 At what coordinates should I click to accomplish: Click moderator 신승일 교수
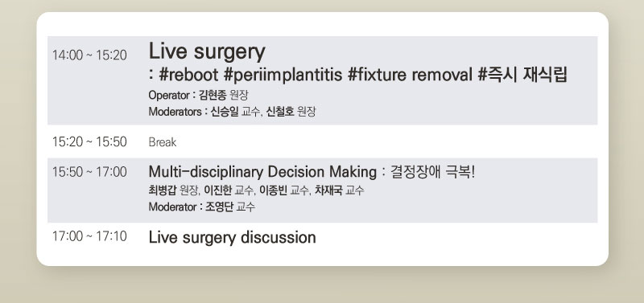pyautogui.click(x=235, y=112)
